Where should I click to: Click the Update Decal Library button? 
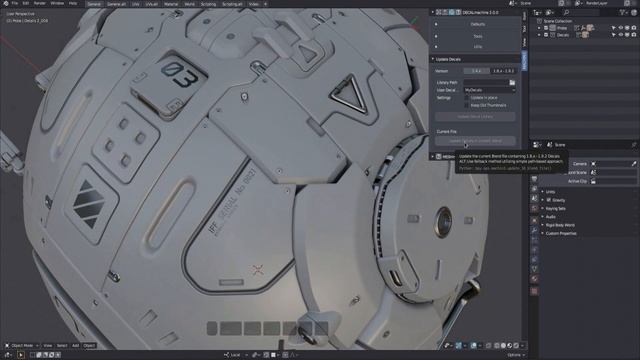(475, 117)
